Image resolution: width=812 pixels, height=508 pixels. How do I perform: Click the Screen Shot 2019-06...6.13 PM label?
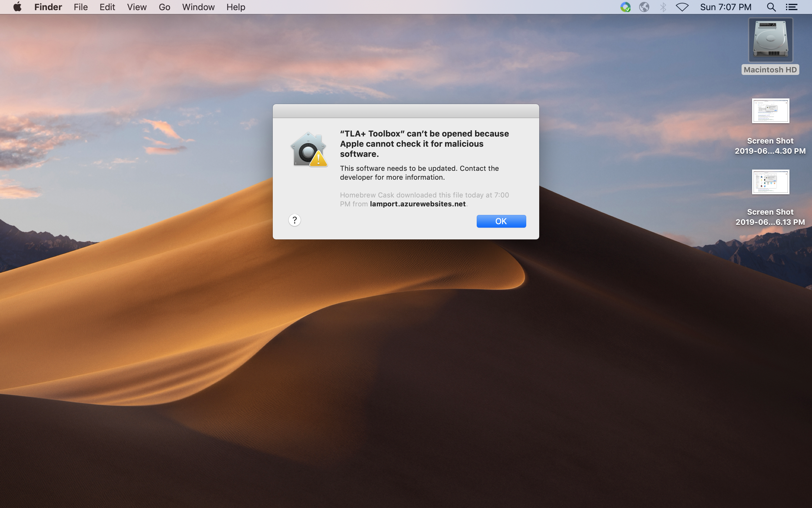click(770, 217)
